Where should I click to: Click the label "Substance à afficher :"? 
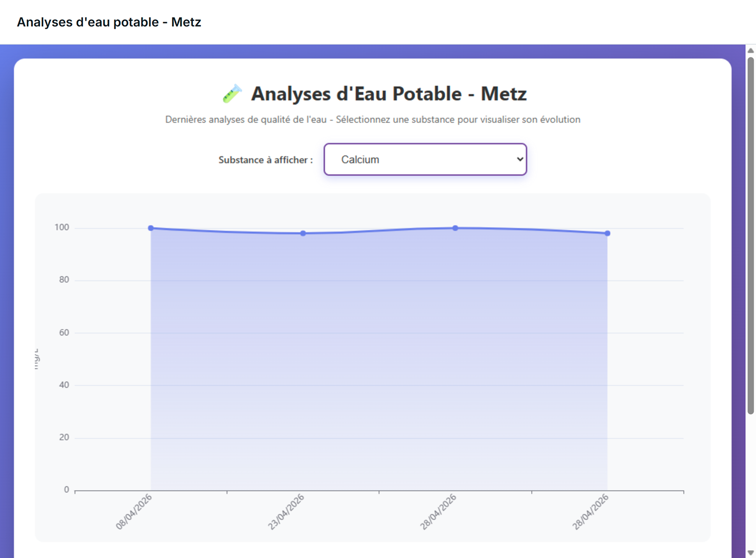coord(266,160)
